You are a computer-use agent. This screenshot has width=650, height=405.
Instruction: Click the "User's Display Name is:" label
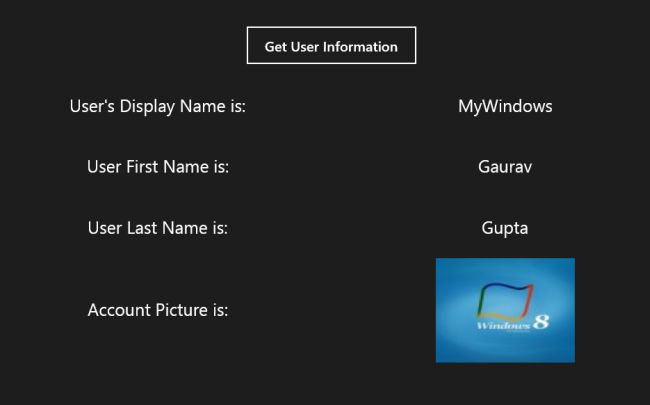tap(158, 107)
